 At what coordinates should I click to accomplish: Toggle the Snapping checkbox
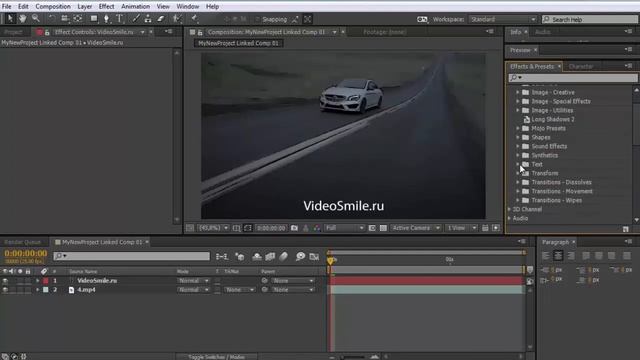click(x=257, y=19)
